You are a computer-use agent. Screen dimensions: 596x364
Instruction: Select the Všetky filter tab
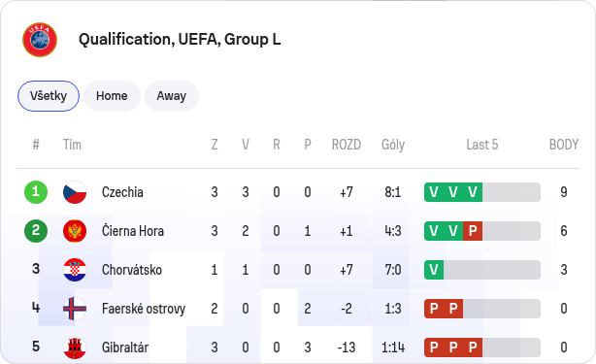(x=49, y=96)
